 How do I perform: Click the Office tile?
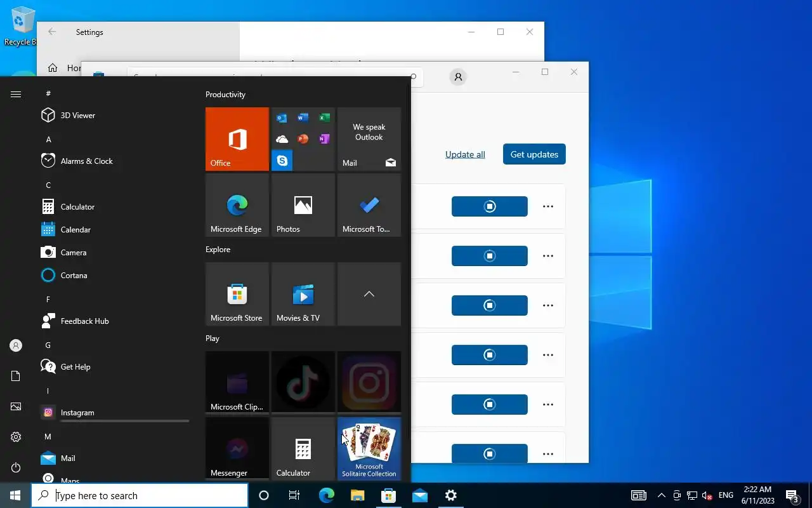(237, 139)
